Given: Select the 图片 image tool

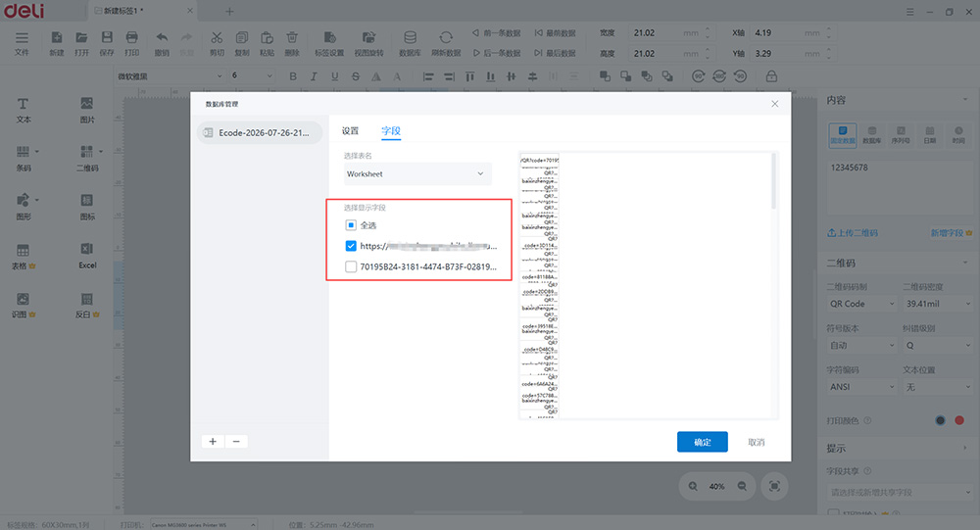Looking at the screenshot, I should click(x=87, y=110).
